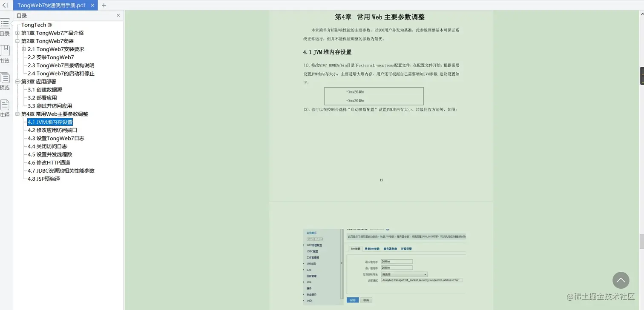Expand the 2.1 TongWeb7安装要求 node
Image resolution: width=644 pixels, height=310 pixels.
pyautogui.click(x=24, y=49)
